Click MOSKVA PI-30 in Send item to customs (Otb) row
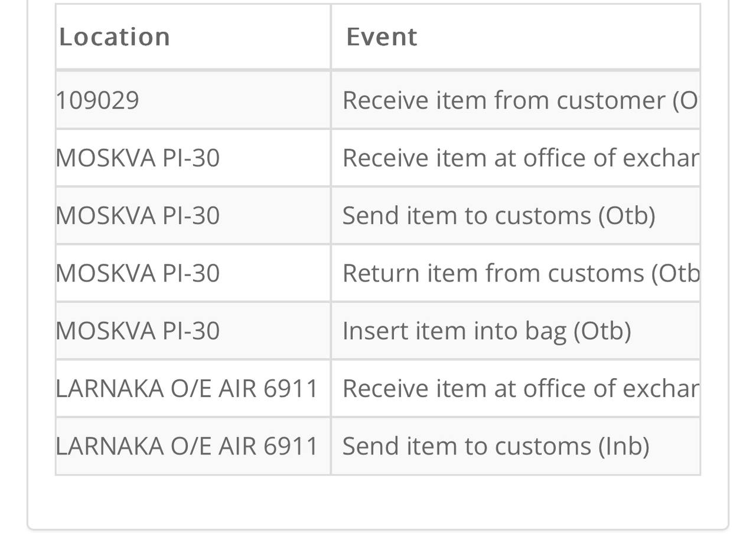 [x=138, y=215]
